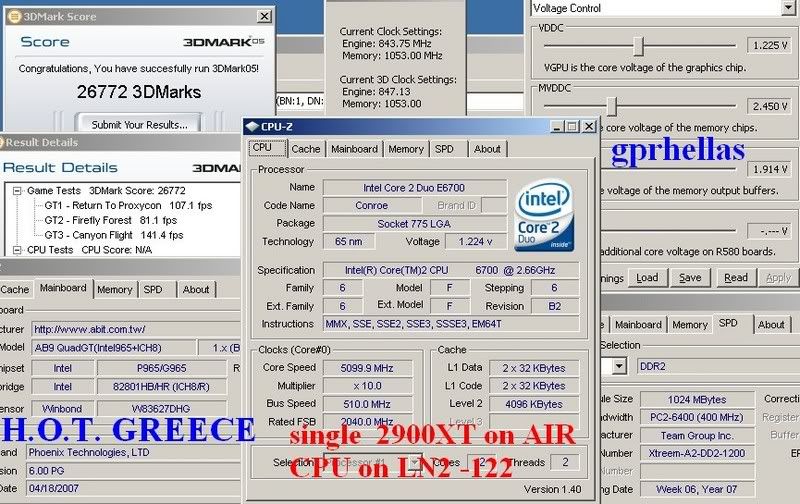Screen dimensions: 800x504
Task: Open Memory tab in front CPU-Z
Action: 406,149
